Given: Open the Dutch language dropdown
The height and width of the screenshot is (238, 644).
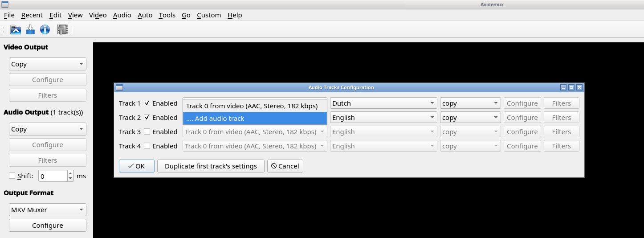Looking at the screenshot, I should click(x=383, y=103).
